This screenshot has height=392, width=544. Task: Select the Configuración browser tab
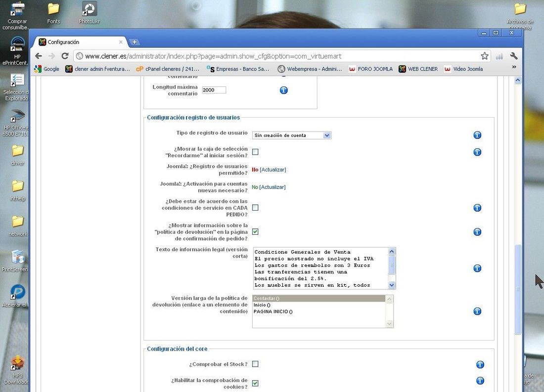pos(80,42)
